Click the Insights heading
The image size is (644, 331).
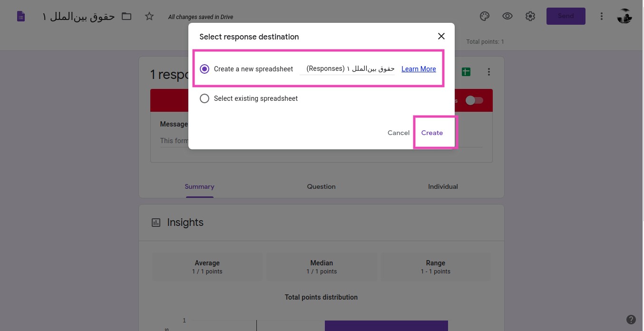(x=185, y=223)
